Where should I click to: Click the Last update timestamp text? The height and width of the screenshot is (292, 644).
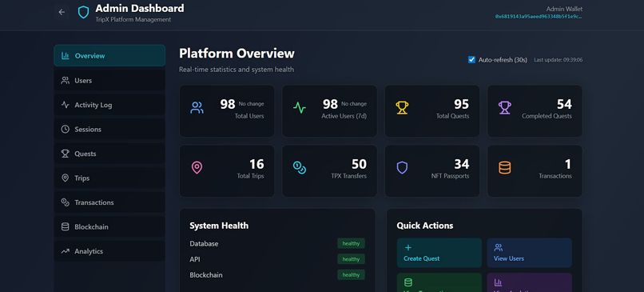[x=559, y=60]
